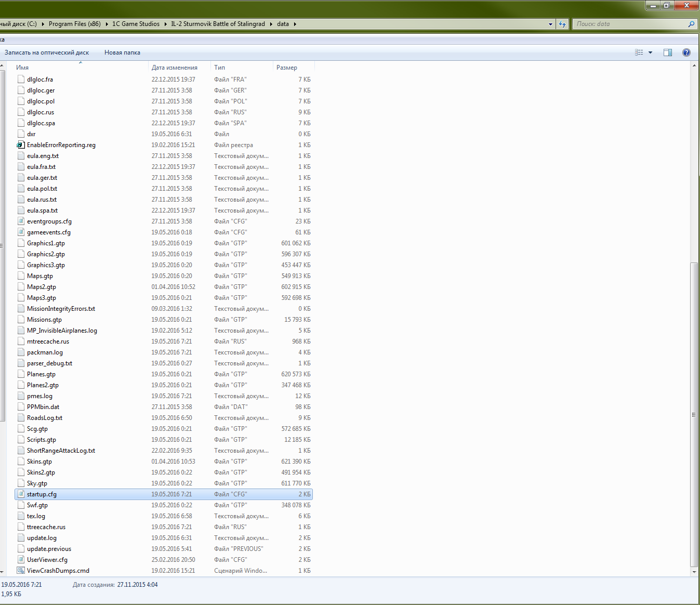This screenshot has height=605, width=700.
Task: Select the ttreecache.rus file name
Action: (46, 527)
